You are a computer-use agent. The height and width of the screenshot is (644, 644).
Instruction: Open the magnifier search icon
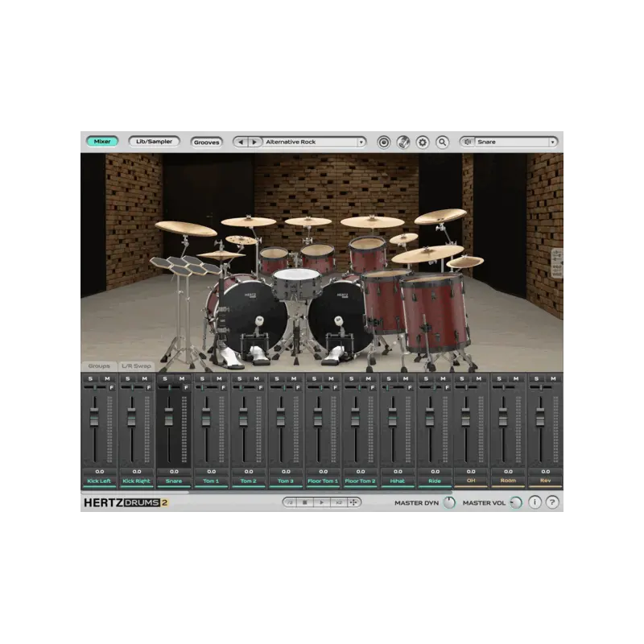click(442, 142)
